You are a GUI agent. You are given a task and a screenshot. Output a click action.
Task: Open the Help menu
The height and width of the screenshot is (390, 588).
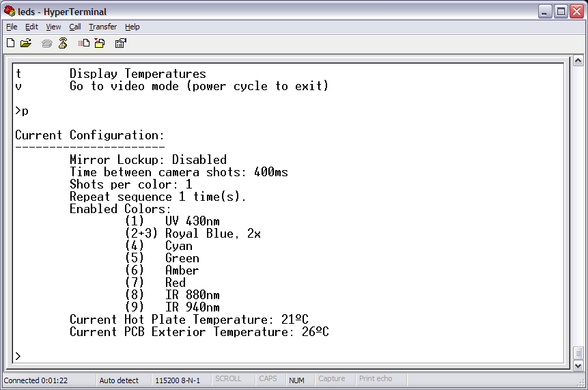click(132, 27)
